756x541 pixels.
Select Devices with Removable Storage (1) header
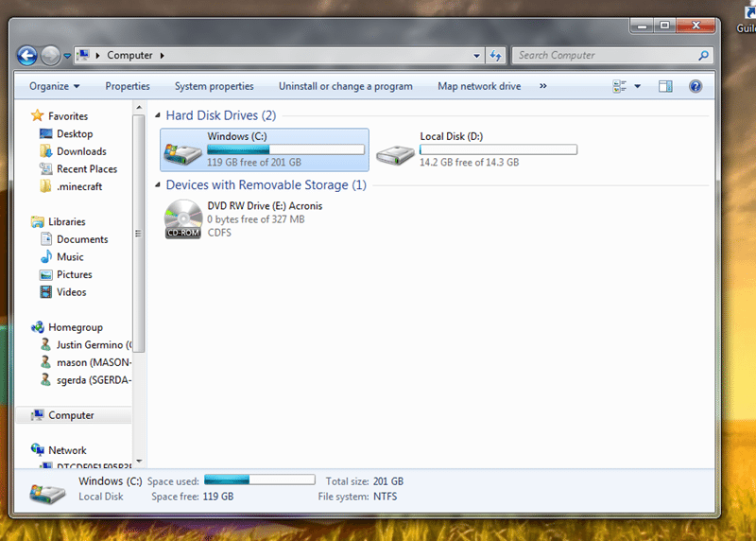(x=266, y=185)
